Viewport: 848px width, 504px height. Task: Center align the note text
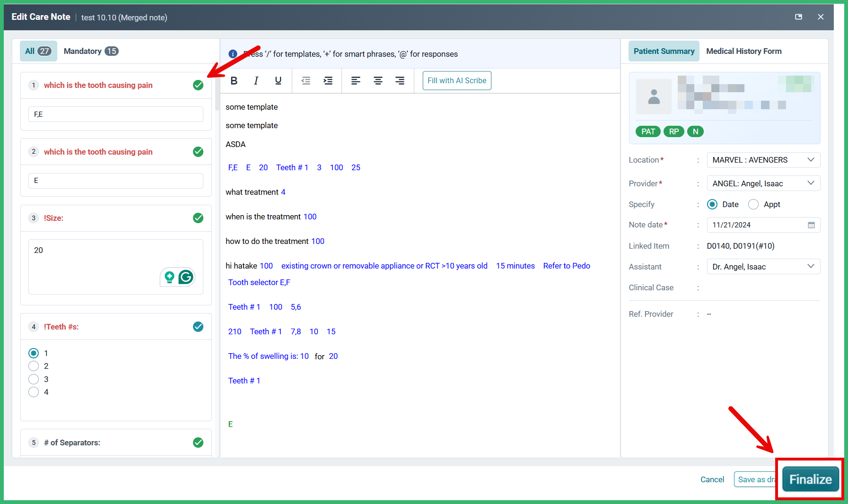click(378, 80)
